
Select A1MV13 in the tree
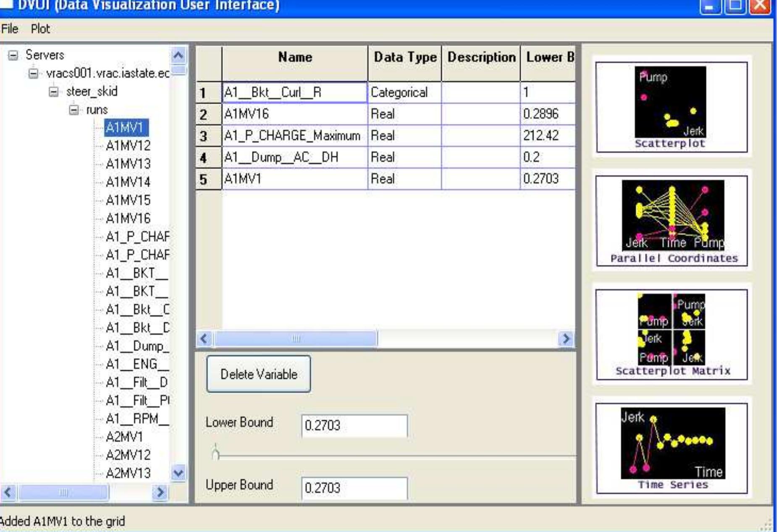click(128, 164)
